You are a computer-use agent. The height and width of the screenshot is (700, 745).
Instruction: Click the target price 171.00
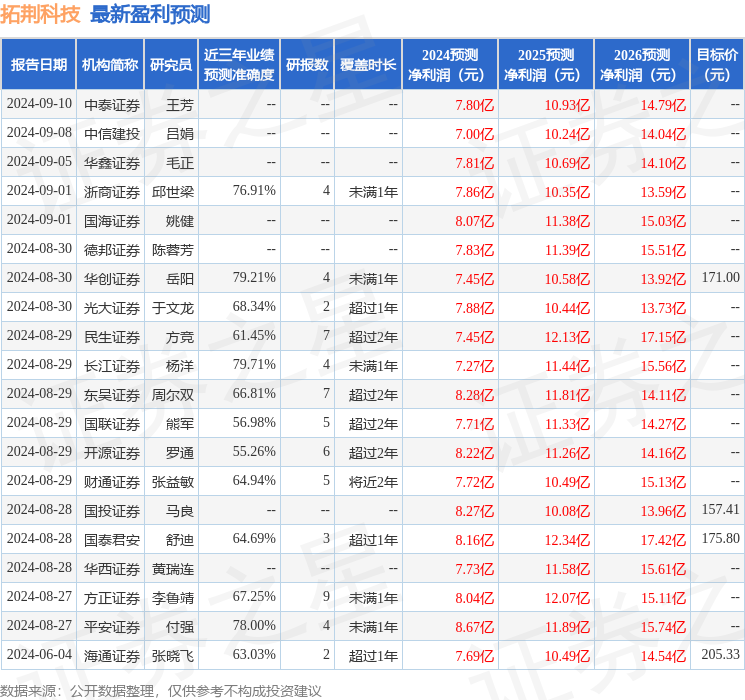pyautogui.click(x=721, y=278)
